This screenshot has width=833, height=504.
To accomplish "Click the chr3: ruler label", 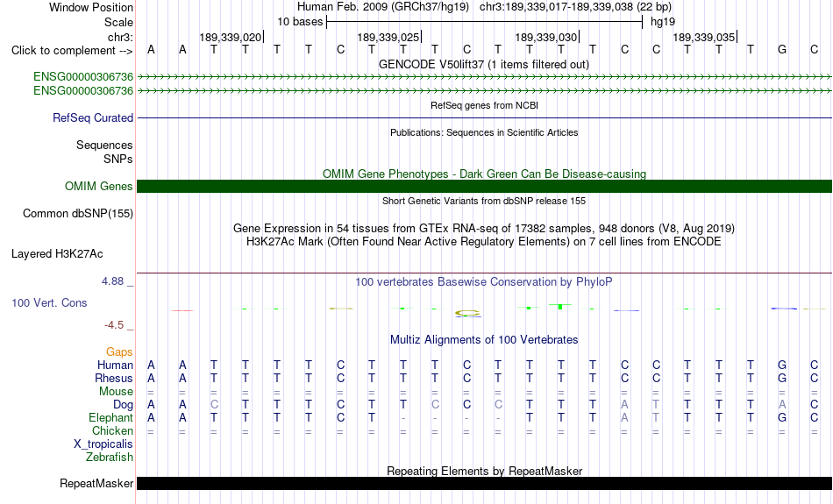I will [120, 37].
